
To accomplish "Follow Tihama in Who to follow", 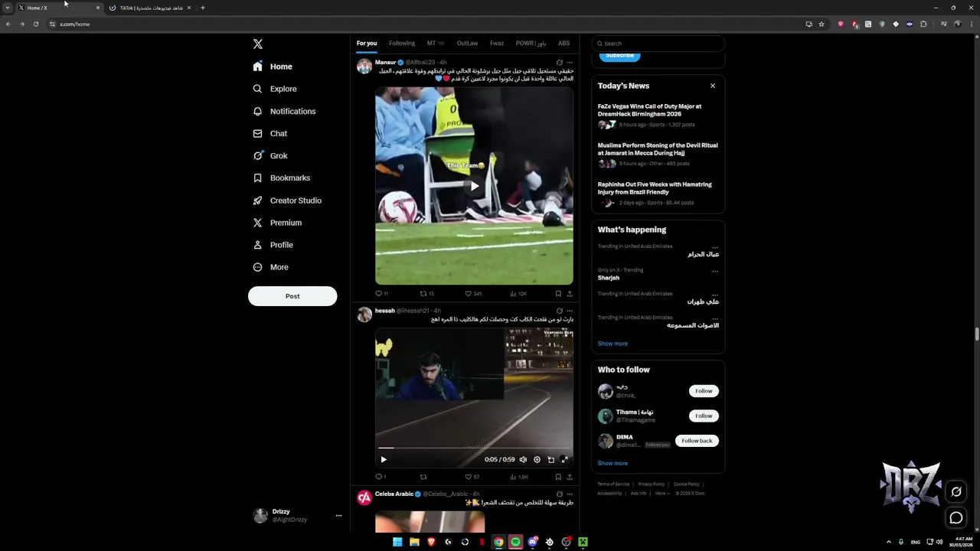I will (x=704, y=416).
